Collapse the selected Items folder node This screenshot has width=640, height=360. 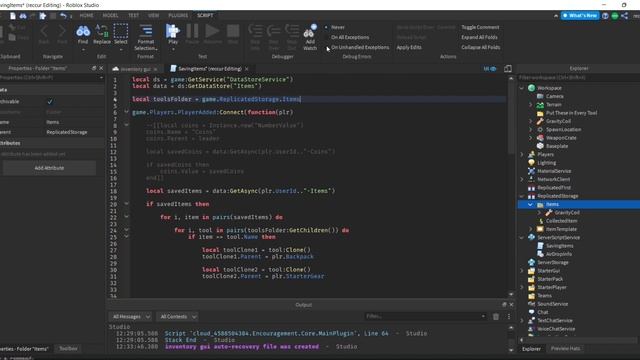[x=530, y=204]
